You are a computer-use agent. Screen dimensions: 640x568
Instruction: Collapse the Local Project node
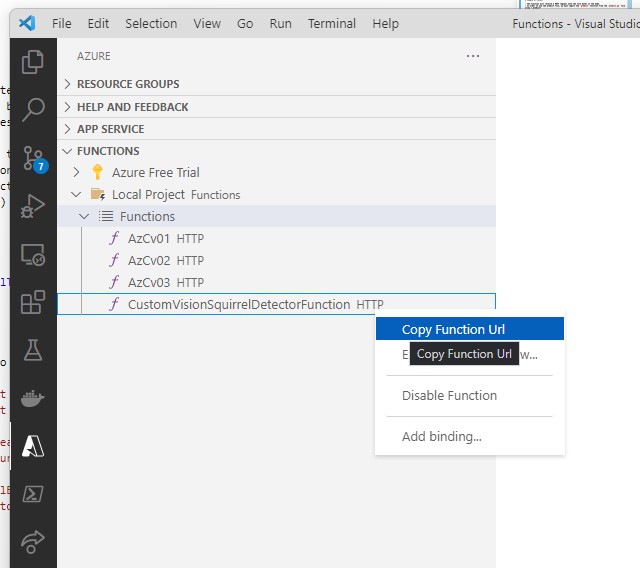pyautogui.click(x=76, y=195)
